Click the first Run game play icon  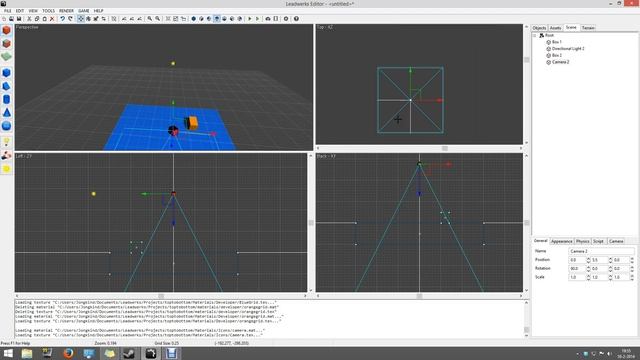click(x=250, y=19)
